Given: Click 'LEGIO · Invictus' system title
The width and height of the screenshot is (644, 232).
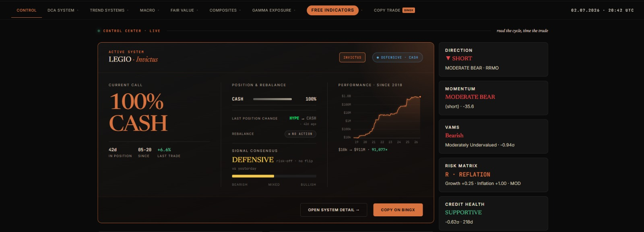Looking at the screenshot, I should (133, 59).
